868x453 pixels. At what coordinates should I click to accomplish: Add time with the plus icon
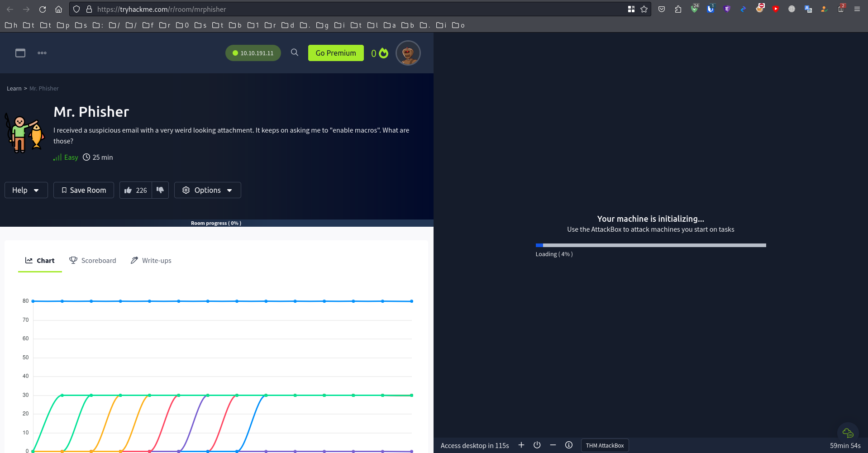click(521, 445)
